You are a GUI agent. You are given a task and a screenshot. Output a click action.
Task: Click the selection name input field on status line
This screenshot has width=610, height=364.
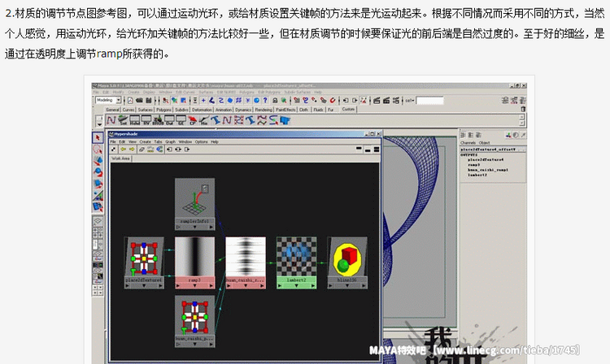pyautogui.click(x=429, y=101)
